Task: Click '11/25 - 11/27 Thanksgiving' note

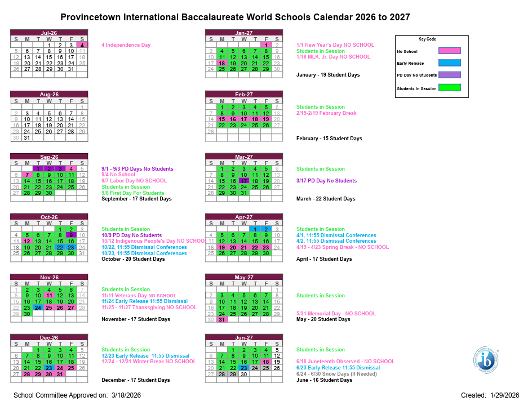Action: [149, 307]
